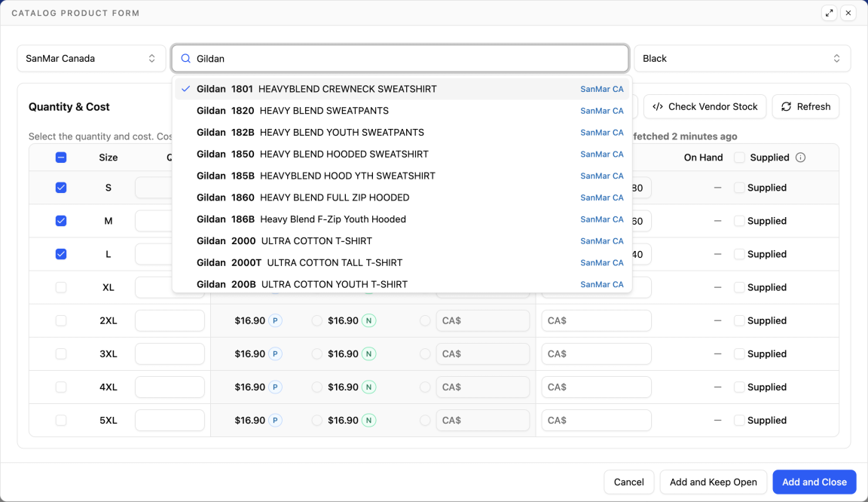Viewport: 868px width, 502px height.
Task: Click the 3XL custom CA$ cost field
Action: 483,354
